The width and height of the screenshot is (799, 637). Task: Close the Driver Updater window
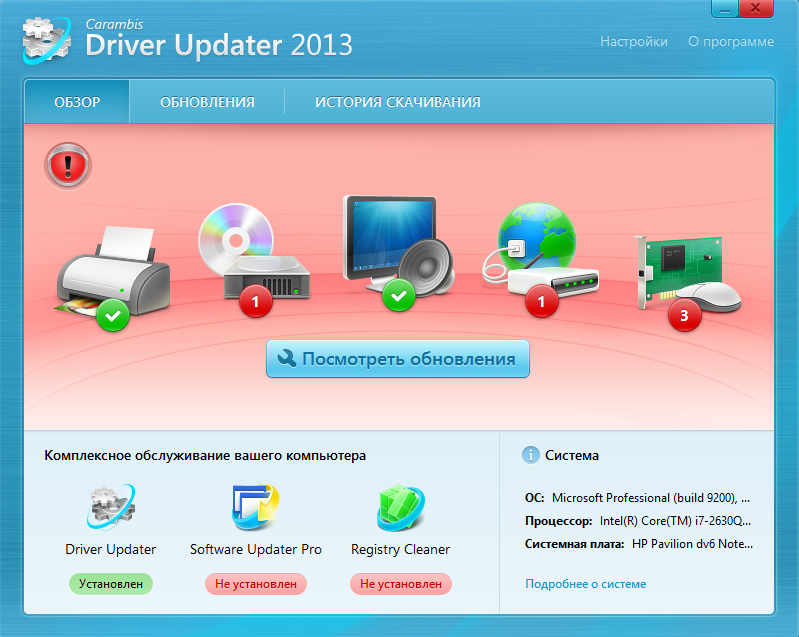click(x=756, y=9)
